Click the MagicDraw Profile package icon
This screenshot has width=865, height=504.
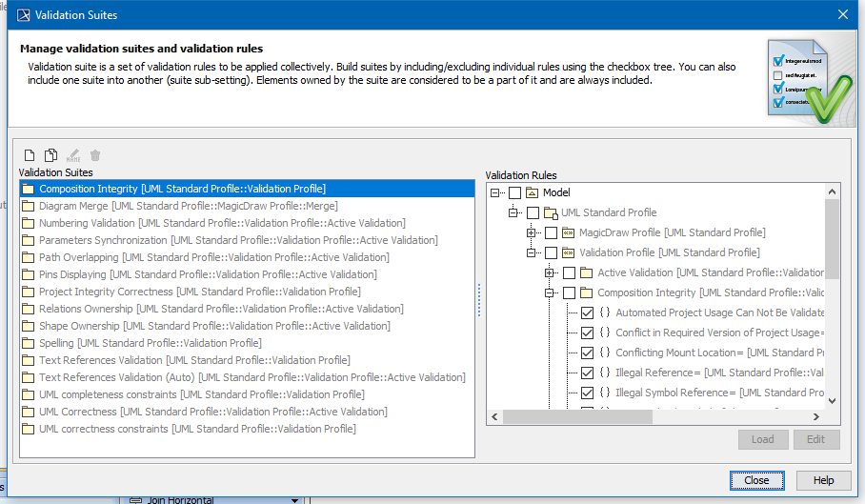coord(569,233)
